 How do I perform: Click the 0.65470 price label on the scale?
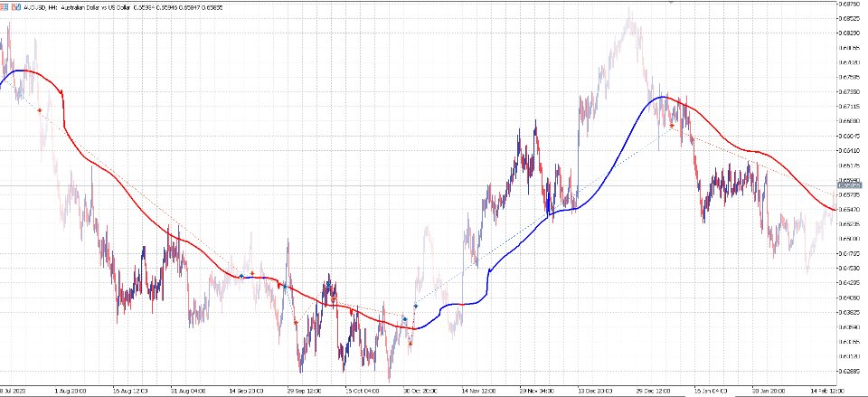pyautogui.click(x=850, y=209)
